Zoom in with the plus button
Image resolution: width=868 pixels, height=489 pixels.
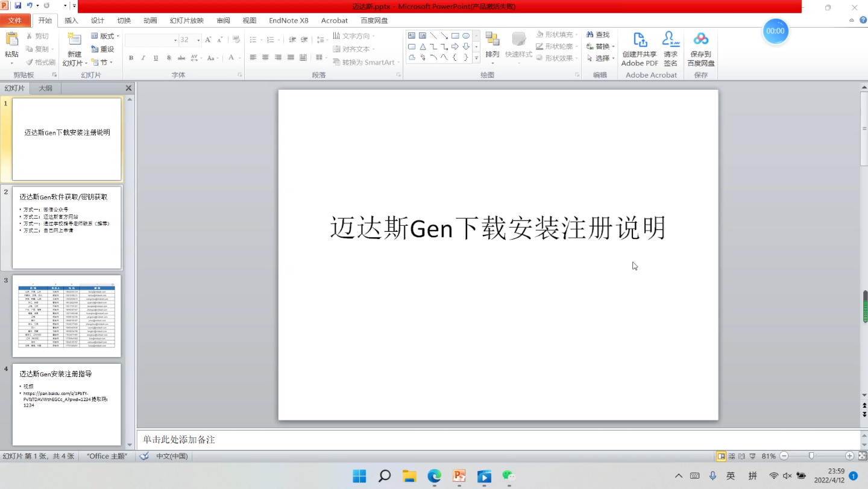pos(849,456)
